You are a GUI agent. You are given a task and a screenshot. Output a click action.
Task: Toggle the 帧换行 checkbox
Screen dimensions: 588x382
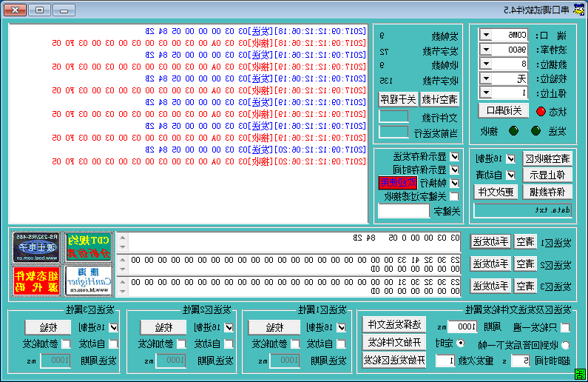click(455, 183)
